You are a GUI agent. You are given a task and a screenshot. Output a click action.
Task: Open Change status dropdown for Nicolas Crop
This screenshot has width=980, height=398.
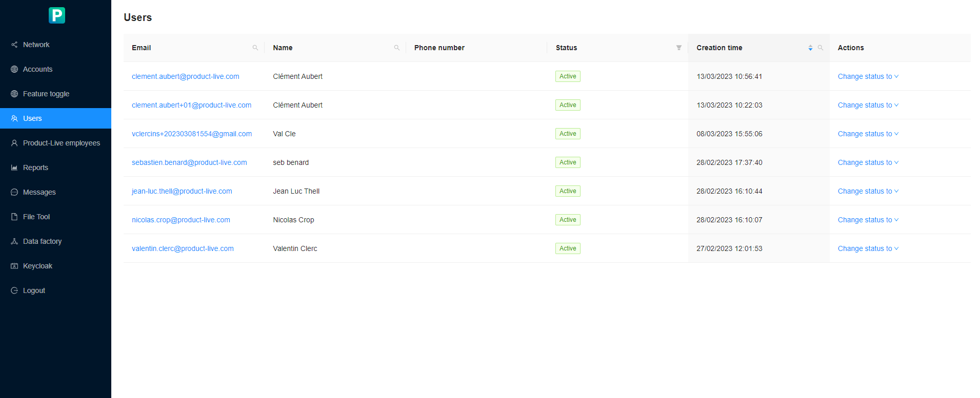click(x=868, y=220)
